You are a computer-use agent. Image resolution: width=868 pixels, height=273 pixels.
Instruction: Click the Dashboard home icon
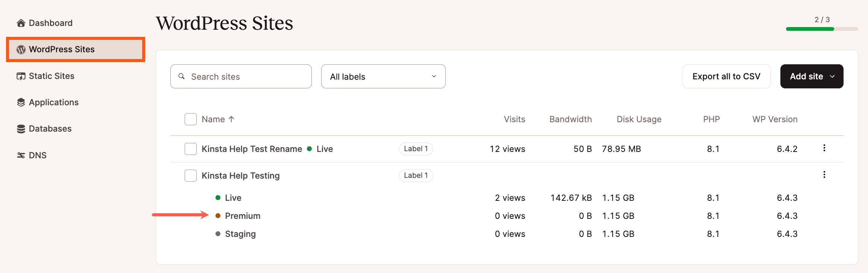(x=21, y=23)
